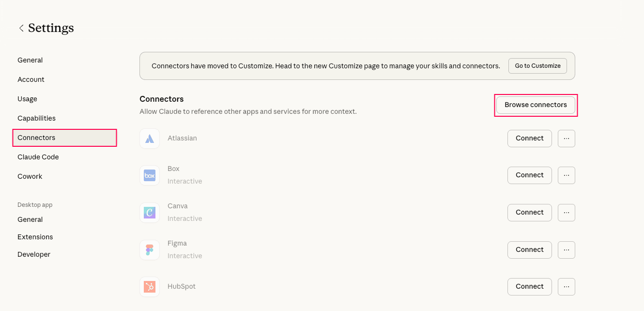
Task: Click the HubSpot connector logo
Action: [x=150, y=286]
